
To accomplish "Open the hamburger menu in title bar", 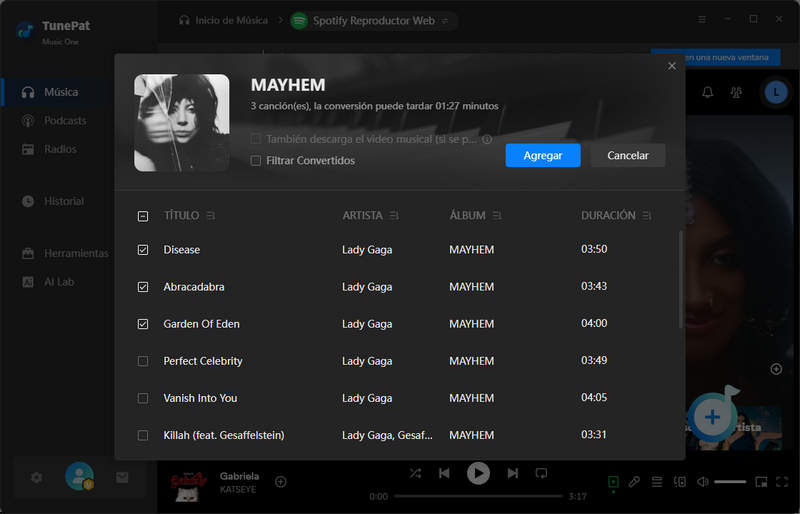I will coord(702,19).
